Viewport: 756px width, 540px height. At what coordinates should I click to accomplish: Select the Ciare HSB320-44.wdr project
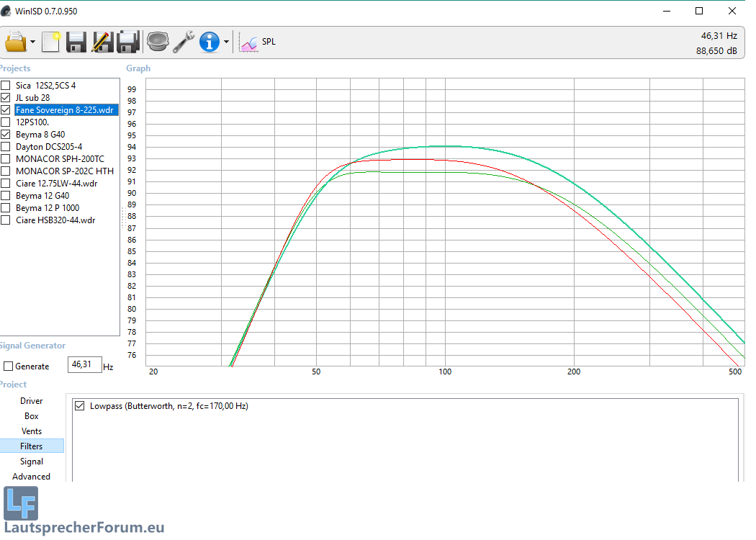[x=55, y=220]
